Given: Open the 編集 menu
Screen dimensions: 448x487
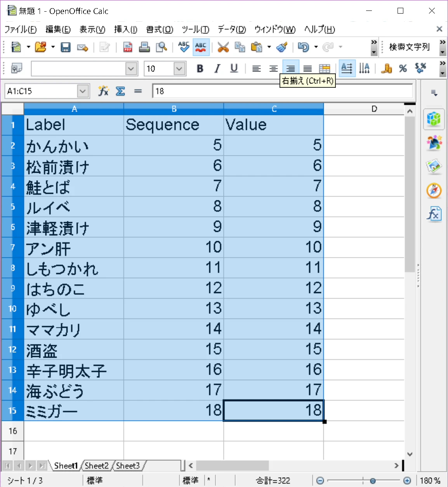Looking at the screenshot, I should [x=58, y=30].
